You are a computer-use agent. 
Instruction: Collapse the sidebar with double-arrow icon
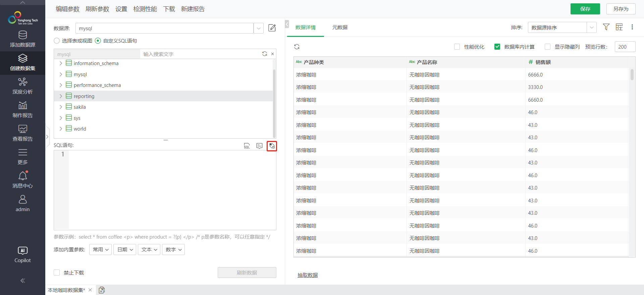[22, 281]
